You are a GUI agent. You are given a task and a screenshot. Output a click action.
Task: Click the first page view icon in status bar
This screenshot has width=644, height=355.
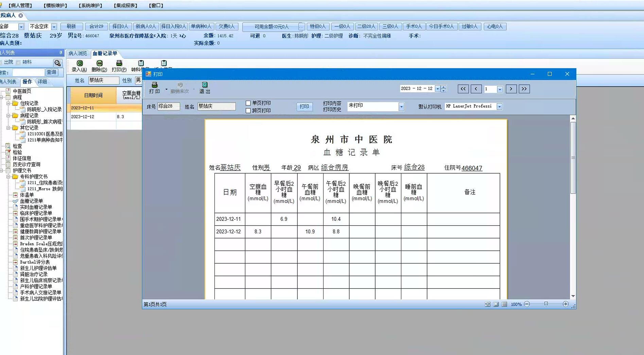point(488,304)
